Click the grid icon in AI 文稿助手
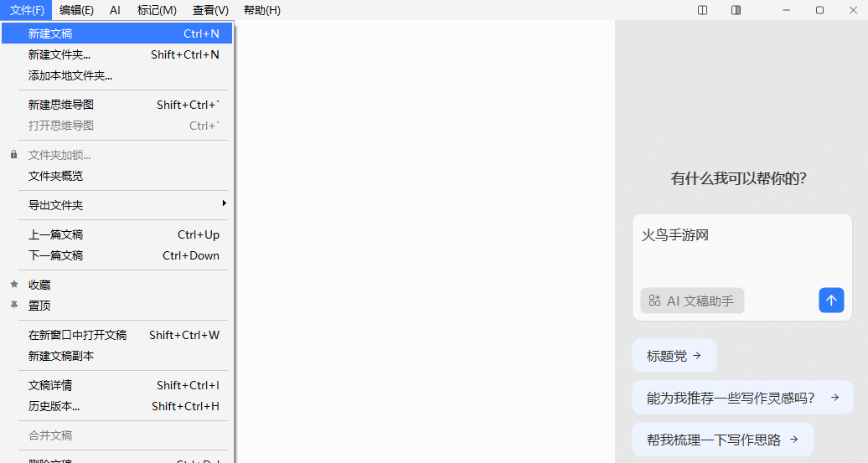The width and height of the screenshot is (868, 463). [654, 301]
